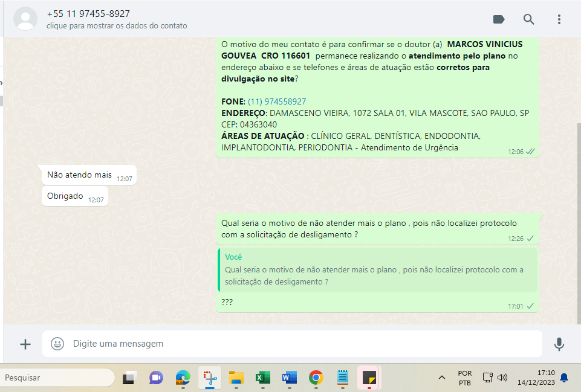Click the 'ÁREAS DE ATUAÇÃO' message line

(x=351, y=142)
